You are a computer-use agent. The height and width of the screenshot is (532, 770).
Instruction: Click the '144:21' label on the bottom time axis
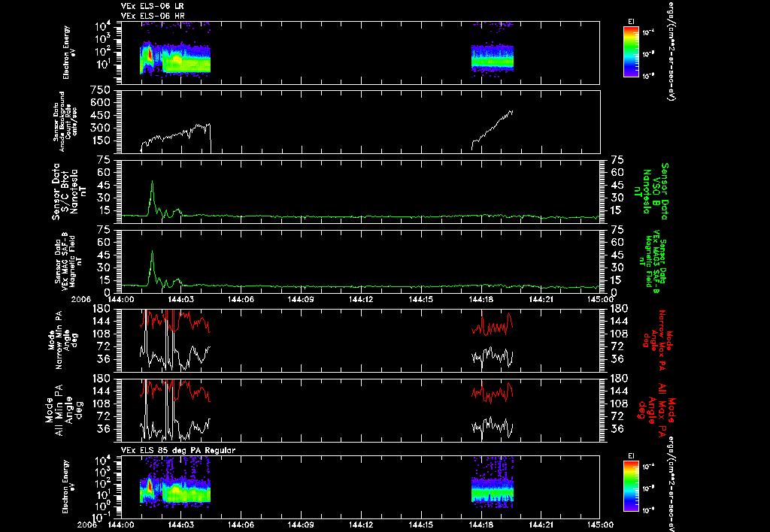pyautogui.click(x=541, y=524)
